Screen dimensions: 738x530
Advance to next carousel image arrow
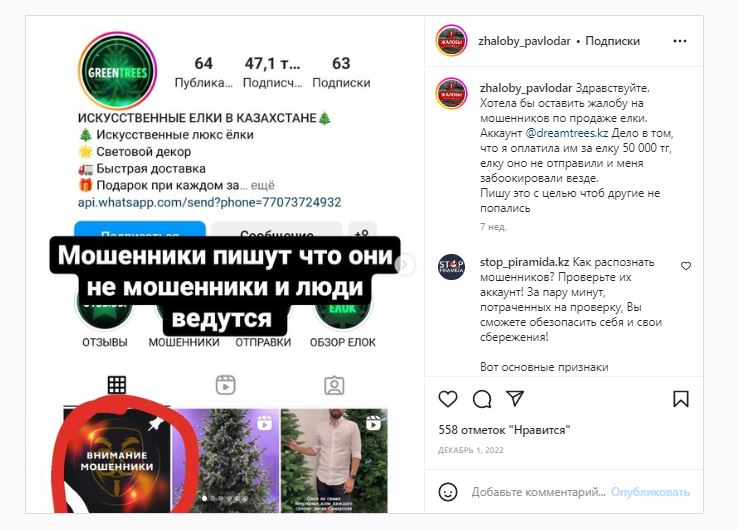point(404,265)
